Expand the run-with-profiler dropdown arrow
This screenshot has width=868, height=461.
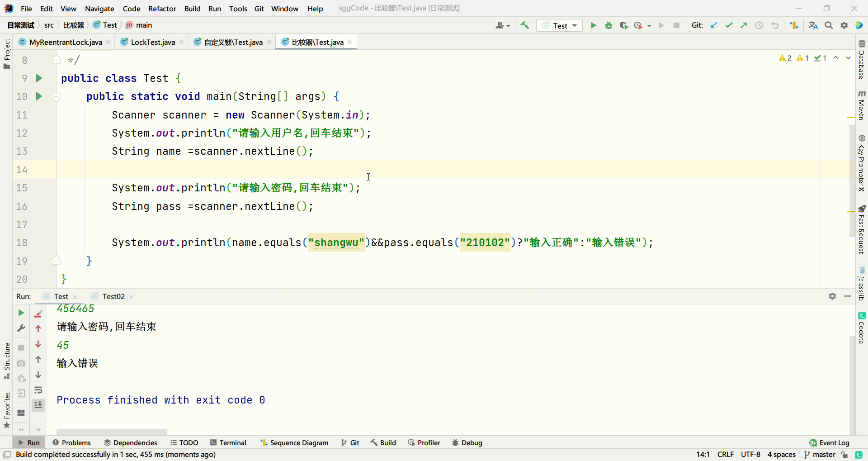[649, 26]
